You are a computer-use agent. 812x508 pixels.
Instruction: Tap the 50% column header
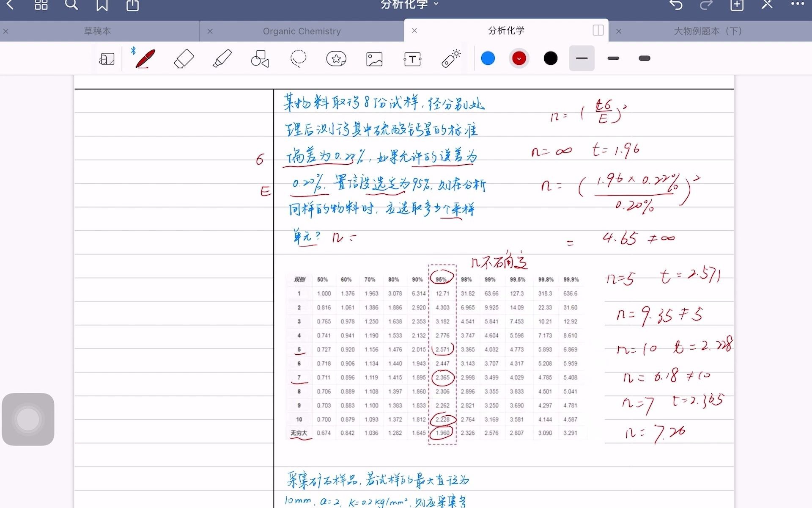[322, 280]
